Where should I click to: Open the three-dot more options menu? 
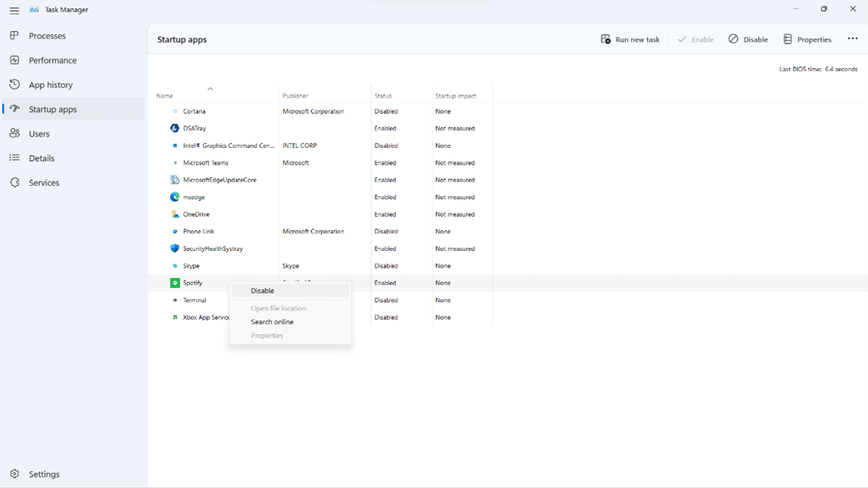pyautogui.click(x=853, y=39)
